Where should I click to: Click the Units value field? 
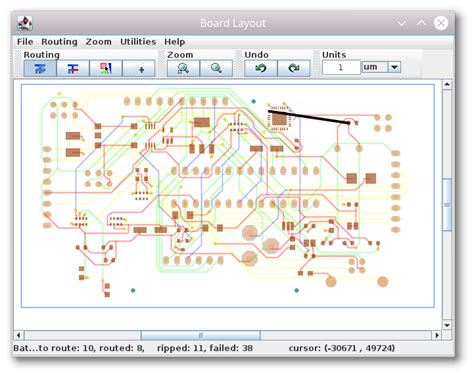pyautogui.click(x=341, y=67)
